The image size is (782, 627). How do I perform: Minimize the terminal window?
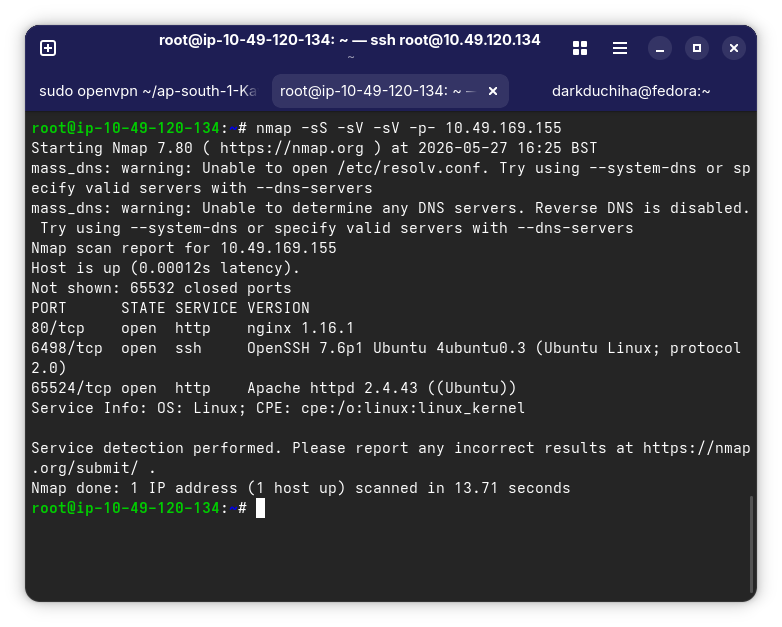pos(660,48)
